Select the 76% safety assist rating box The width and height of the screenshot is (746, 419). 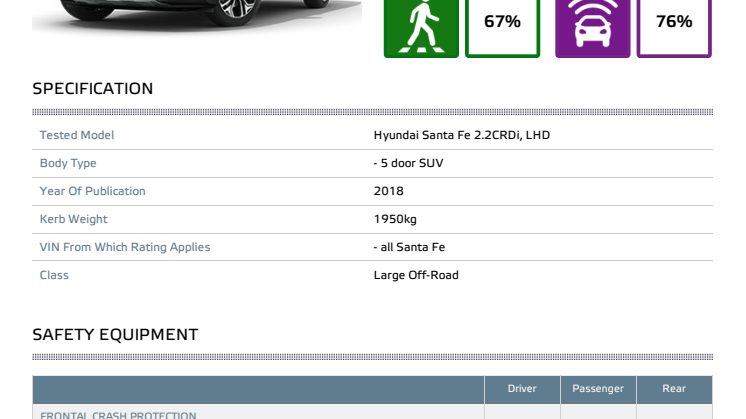[674, 29]
